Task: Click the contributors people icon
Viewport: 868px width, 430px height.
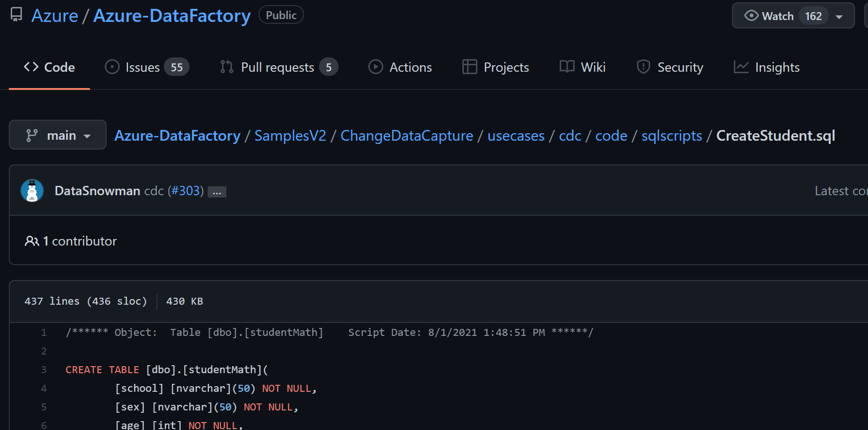Action: coord(32,241)
